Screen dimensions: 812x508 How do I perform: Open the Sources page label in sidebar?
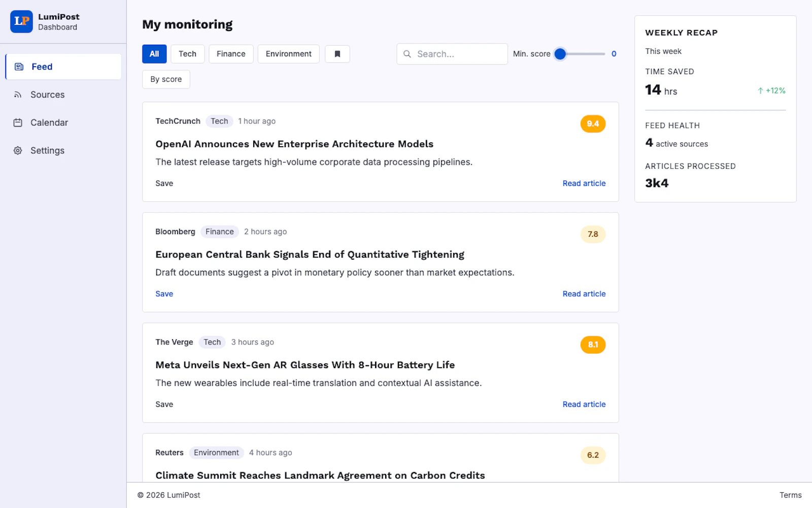48,94
